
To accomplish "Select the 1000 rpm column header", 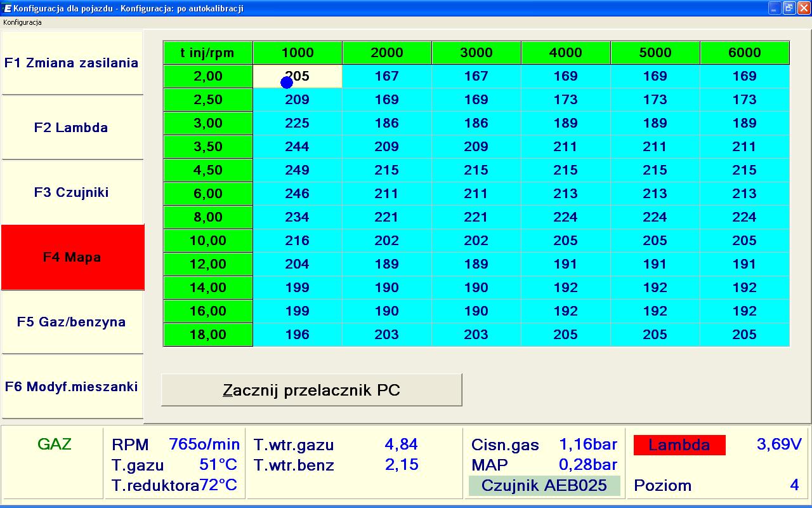I will tap(298, 53).
